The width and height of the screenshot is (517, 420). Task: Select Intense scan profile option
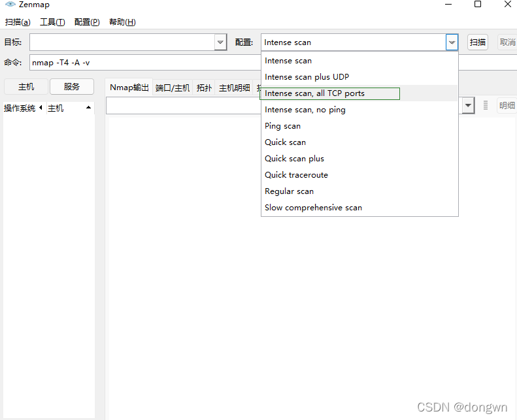pyautogui.click(x=359, y=61)
